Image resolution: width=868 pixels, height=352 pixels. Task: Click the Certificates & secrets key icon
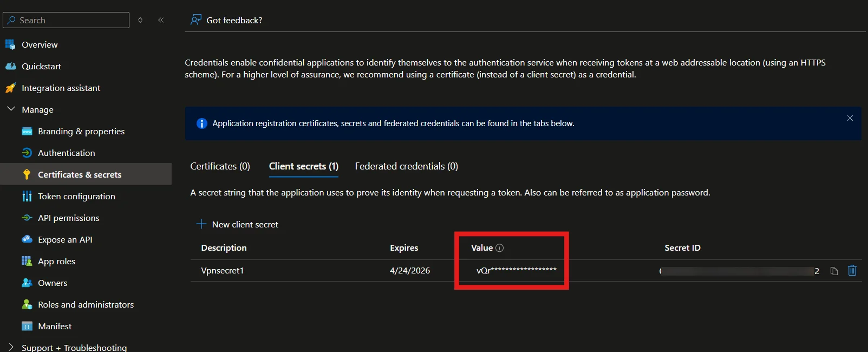click(27, 174)
